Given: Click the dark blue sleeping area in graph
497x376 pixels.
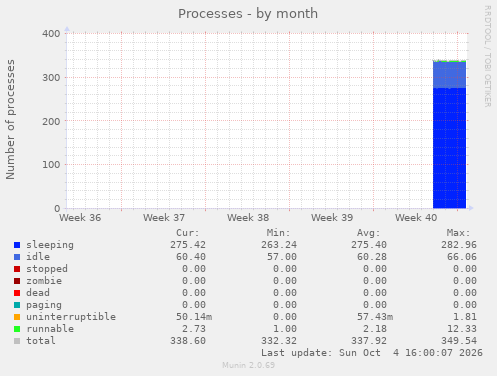Looking at the screenshot, I should [x=449, y=148].
